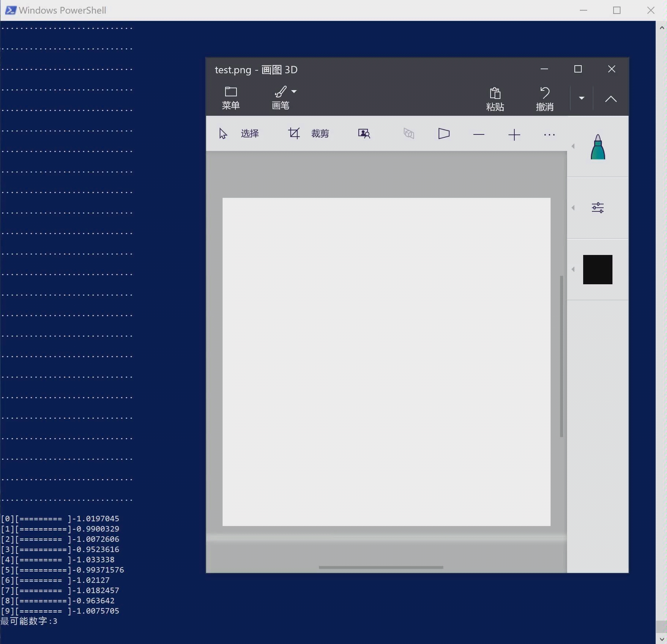Open the 菜单 folder menu in Paint 3D
Image resolution: width=667 pixels, height=644 pixels.
pyautogui.click(x=231, y=99)
